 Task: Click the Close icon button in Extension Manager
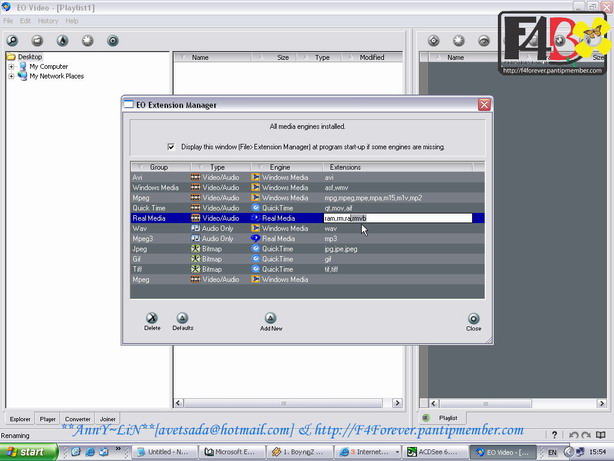coord(473,318)
